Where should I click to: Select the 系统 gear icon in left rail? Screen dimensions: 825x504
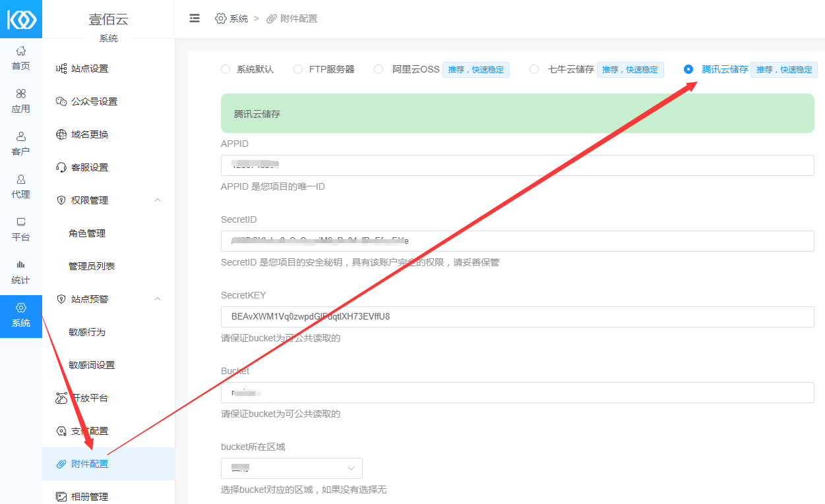(21, 308)
